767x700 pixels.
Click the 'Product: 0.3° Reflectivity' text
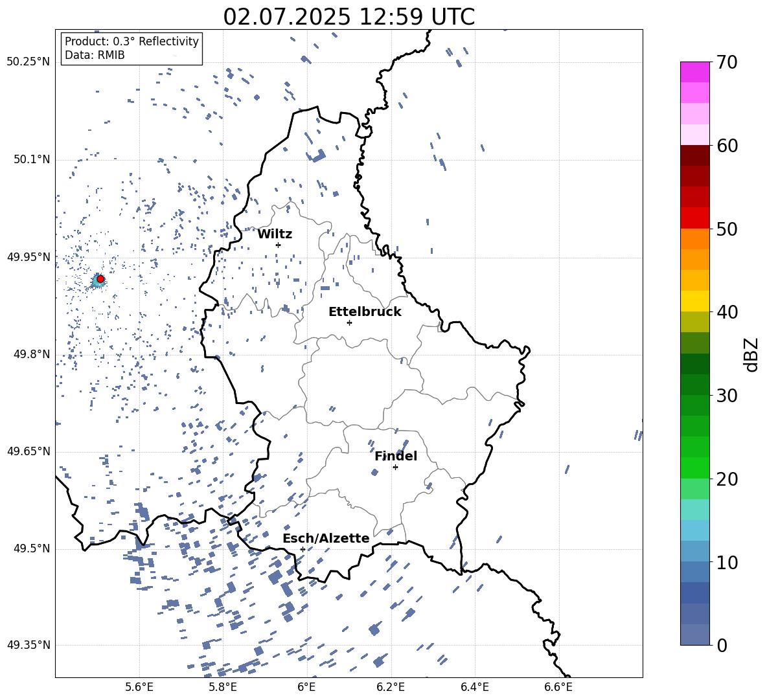tap(132, 41)
